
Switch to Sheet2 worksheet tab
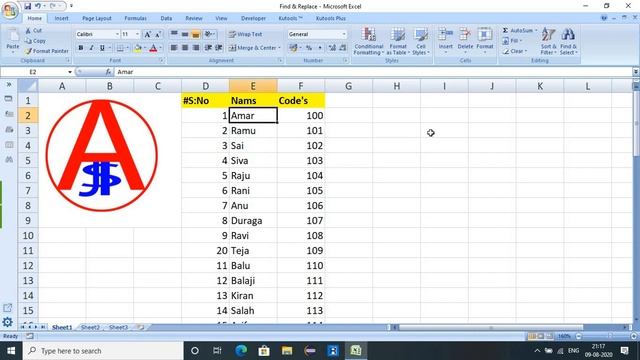click(90, 327)
